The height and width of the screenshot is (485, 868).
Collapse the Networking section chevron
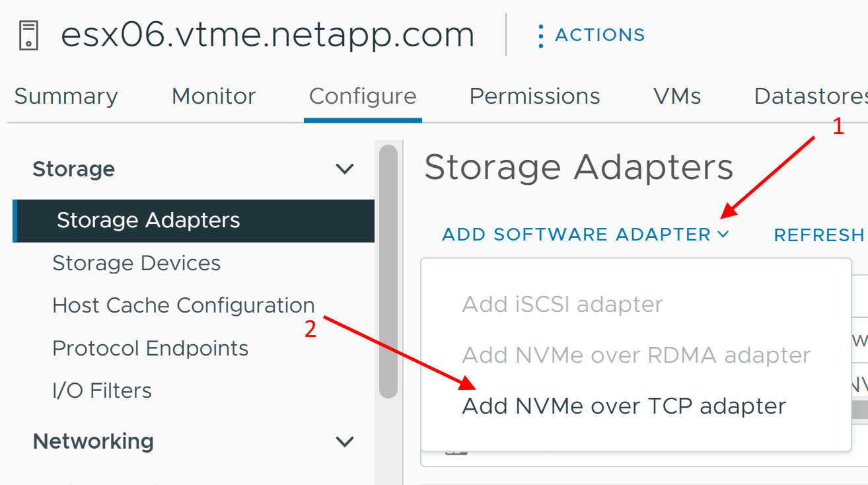pos(345,441)
